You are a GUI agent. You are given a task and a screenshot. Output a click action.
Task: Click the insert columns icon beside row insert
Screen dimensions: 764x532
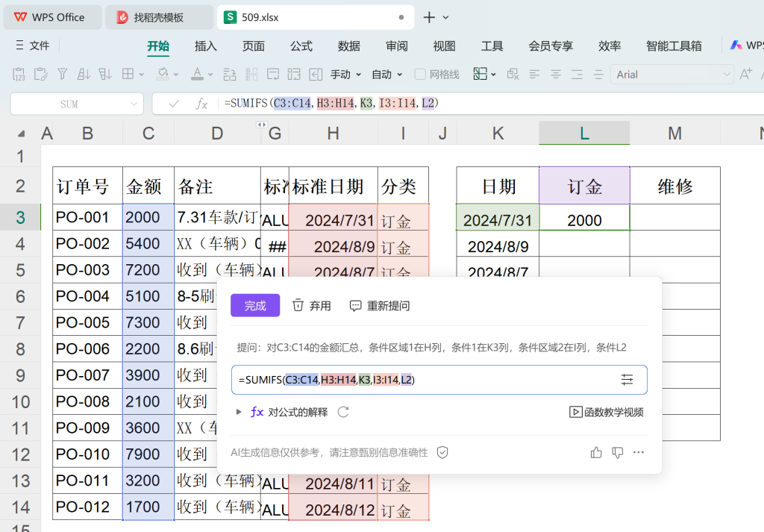[x=251, y=74]
